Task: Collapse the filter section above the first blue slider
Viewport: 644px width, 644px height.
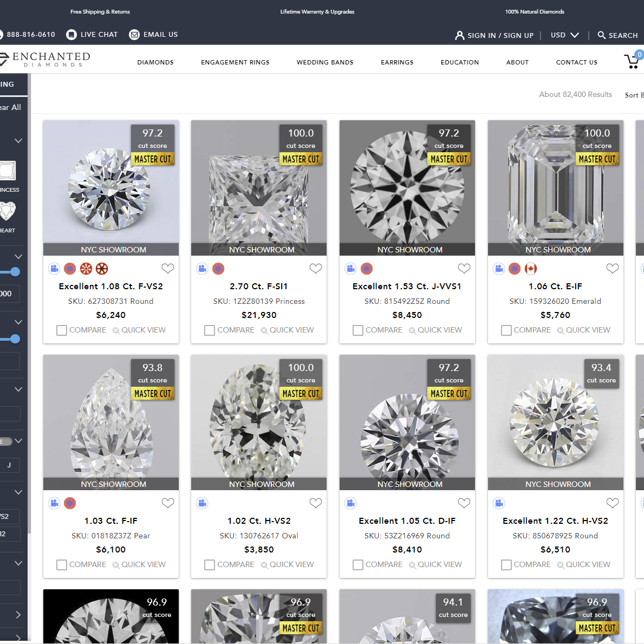Action: click(18, 257)
